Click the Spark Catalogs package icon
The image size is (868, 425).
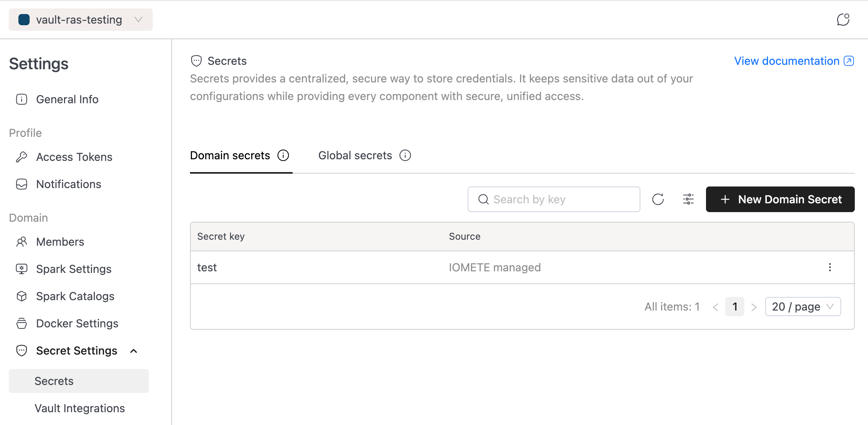tap(22, 296)
